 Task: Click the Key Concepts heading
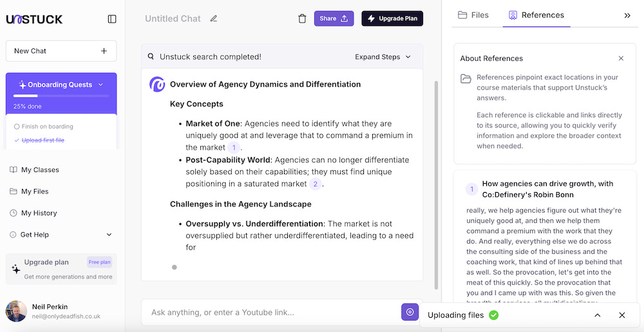[x=196, y=104]
